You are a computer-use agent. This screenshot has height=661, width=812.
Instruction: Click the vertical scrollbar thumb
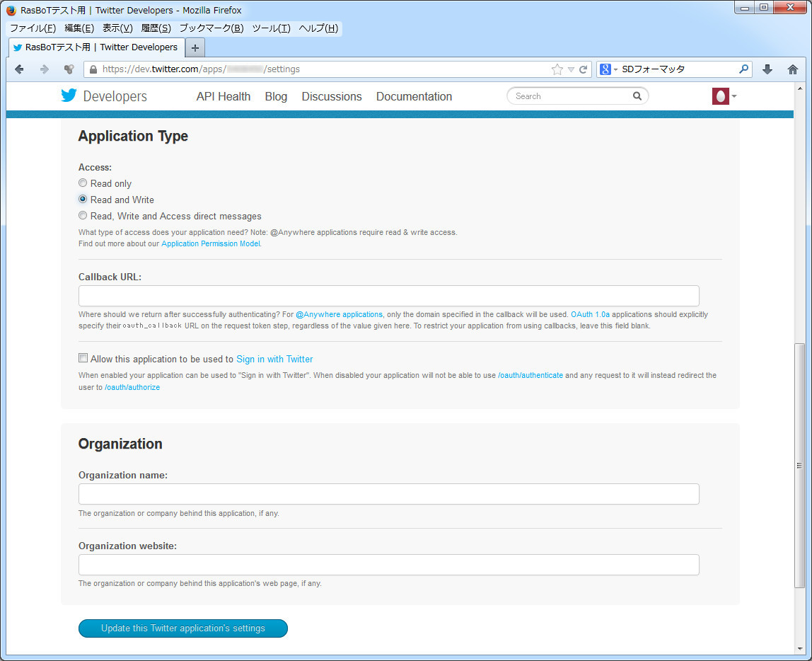click(x=799, y=465)
